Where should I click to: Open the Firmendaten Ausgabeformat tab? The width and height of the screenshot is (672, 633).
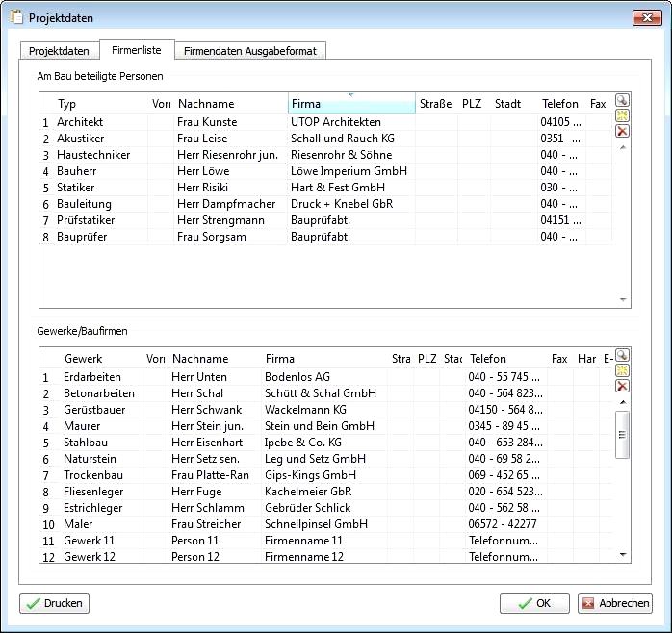click(x=250, y=51)
